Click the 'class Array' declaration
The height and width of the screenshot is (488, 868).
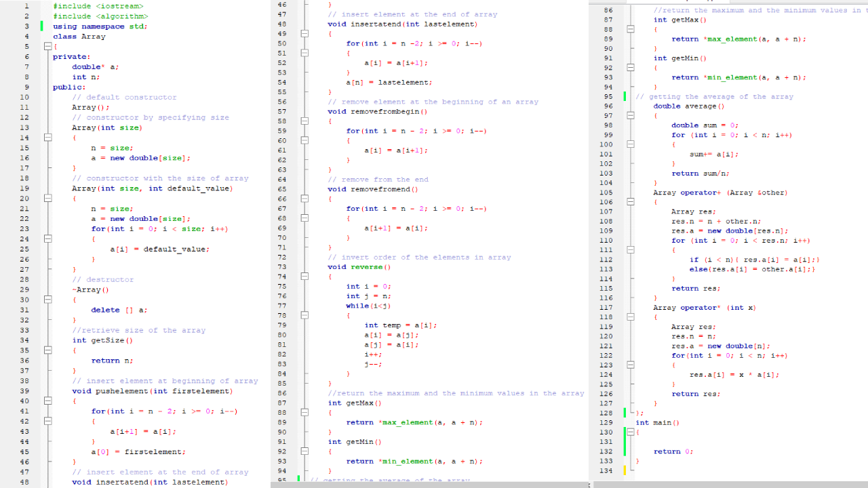click(79, 37)
